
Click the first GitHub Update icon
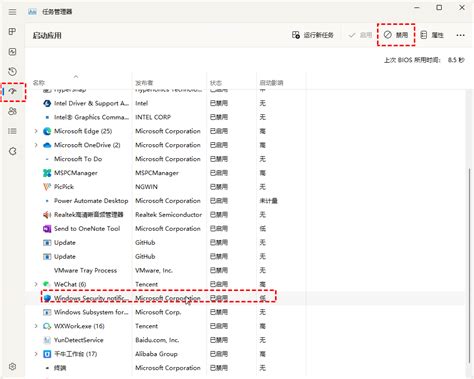(x=47, y=243)
